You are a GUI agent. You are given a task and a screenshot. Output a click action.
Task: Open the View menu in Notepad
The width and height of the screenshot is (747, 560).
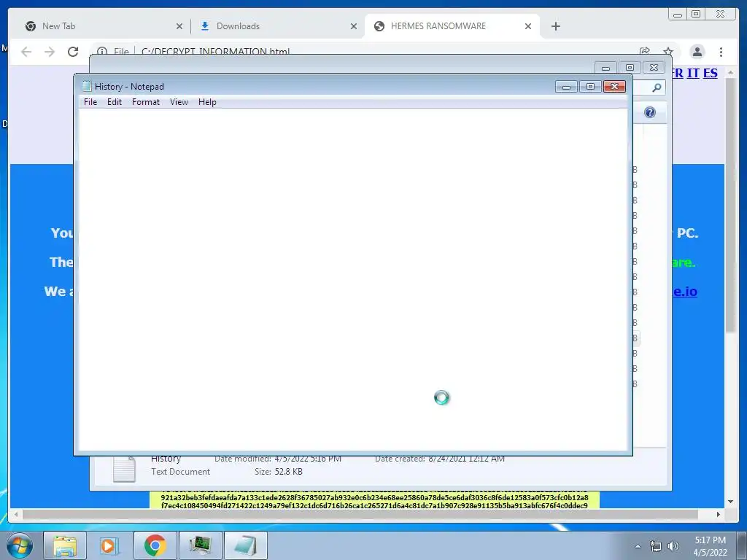click(179, 102)
